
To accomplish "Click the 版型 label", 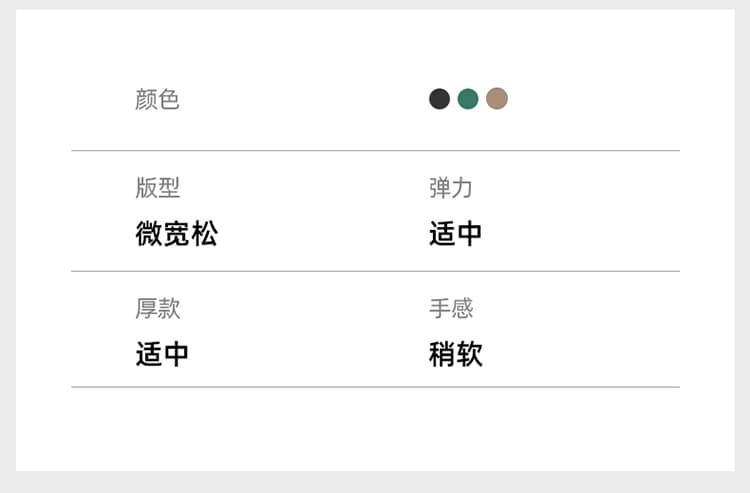I will [157, 187].
